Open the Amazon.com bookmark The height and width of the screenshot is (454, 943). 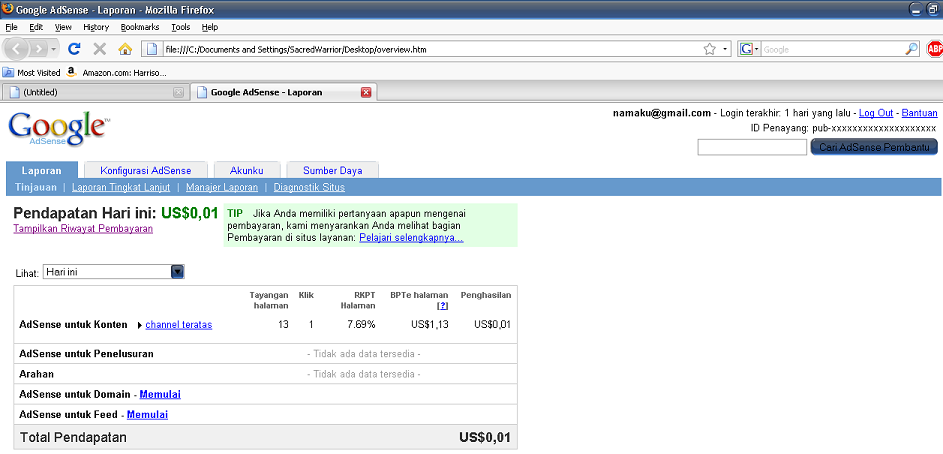116,73
